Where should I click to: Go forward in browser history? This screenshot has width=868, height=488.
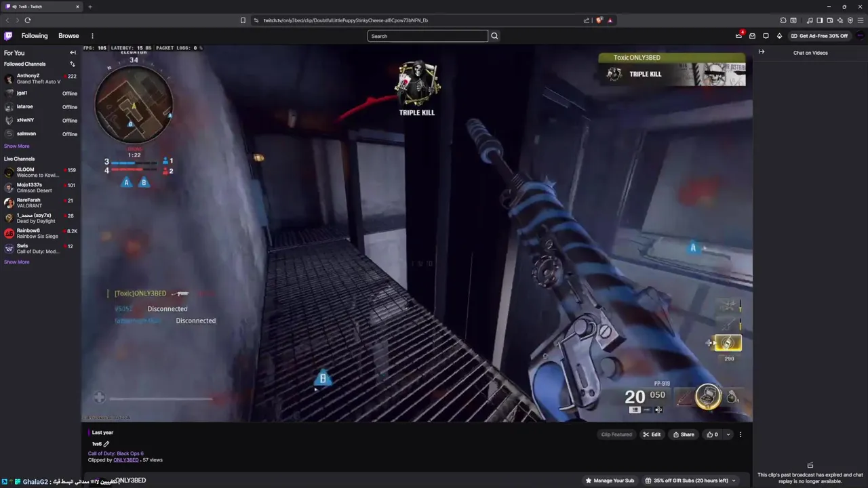pyautogui.click(x=18, y=20)
